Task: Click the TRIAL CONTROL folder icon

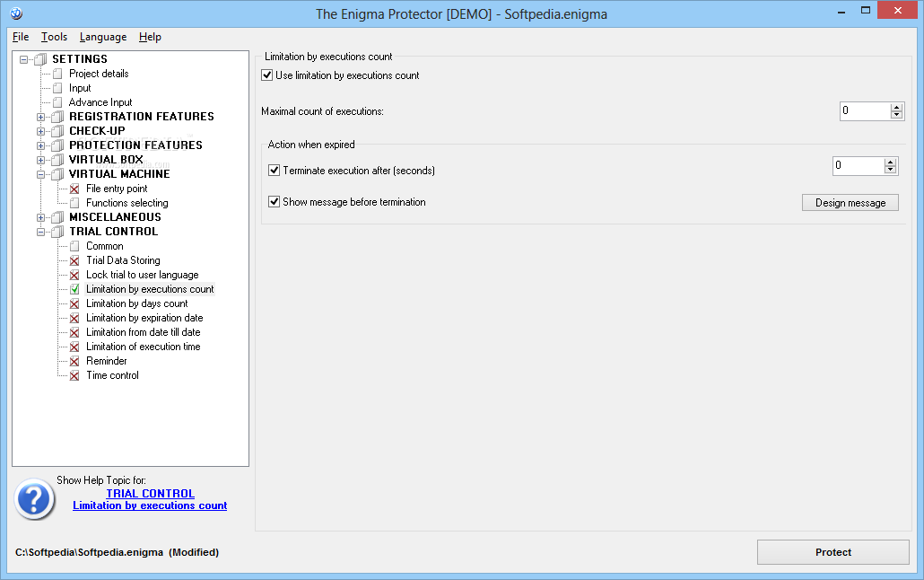Action: [x=57, y=232]
